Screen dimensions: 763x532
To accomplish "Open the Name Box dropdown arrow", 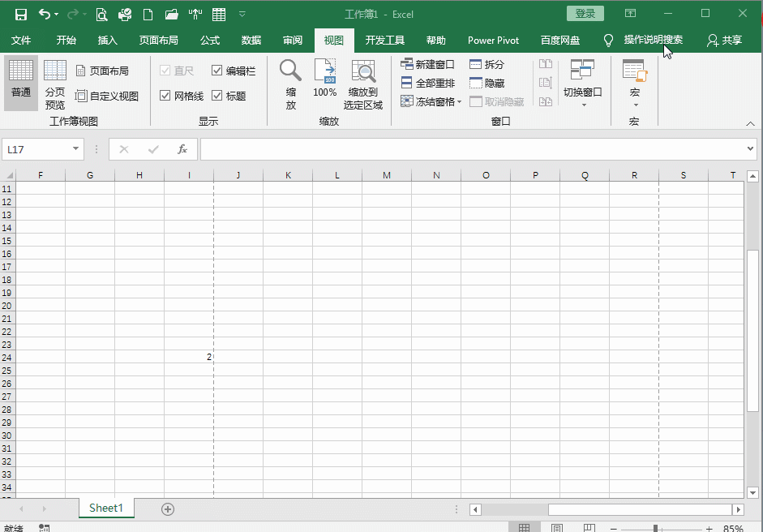I will coord(76,148).
